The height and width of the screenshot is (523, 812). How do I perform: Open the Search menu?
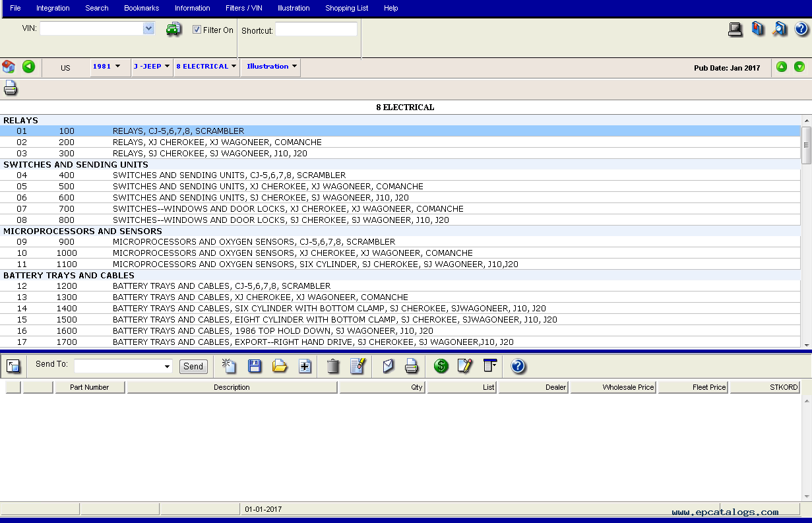point(97,8)
